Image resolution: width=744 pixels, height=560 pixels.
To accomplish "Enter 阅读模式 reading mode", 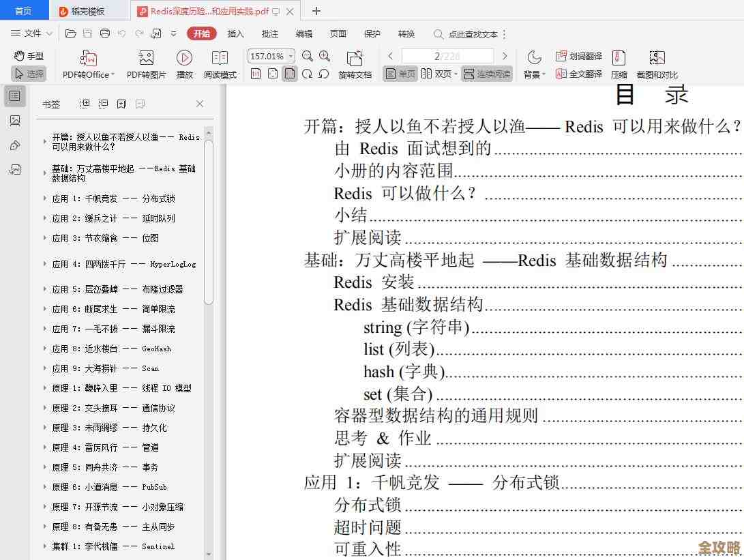I will [x=220, y=63].
